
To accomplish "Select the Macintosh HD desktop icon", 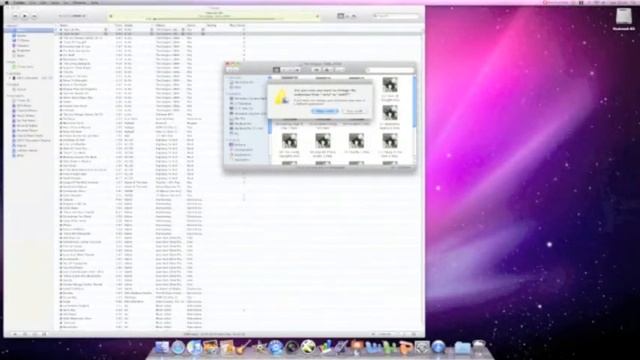I will pyautogui.click(x=624, y=19).
